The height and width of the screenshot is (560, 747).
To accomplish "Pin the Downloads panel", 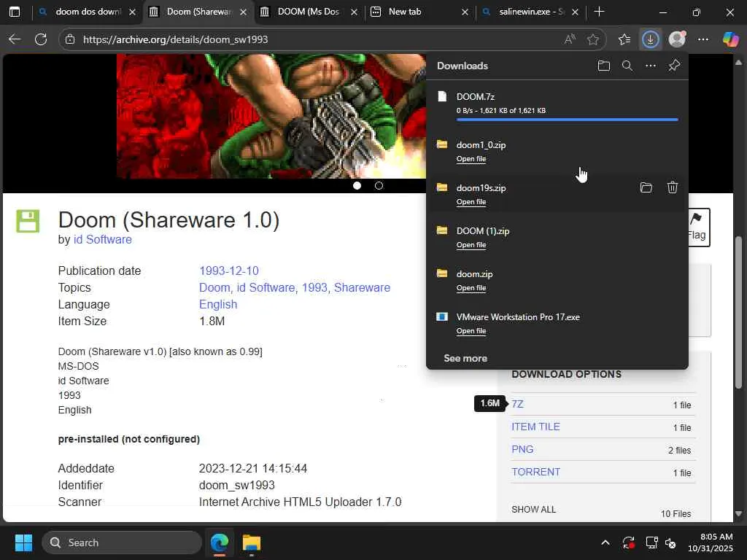I will [x=674, y=66].
